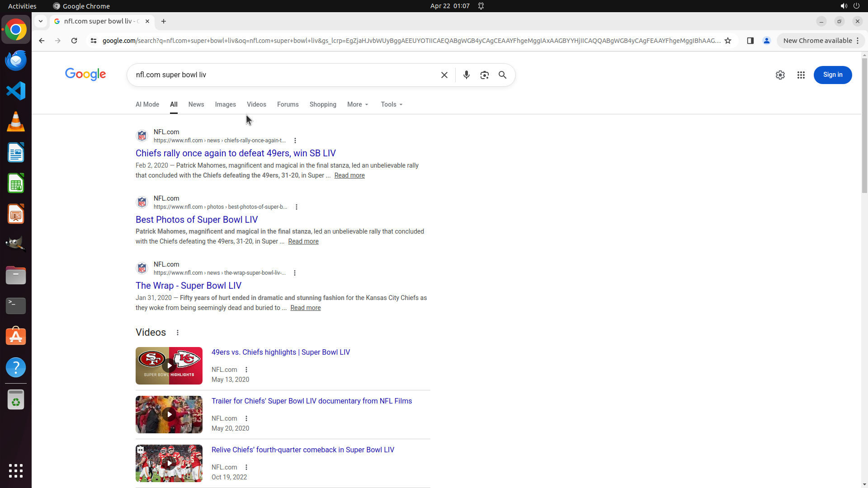Viewport: 868px width, 488px height.
Task: Open Visual Studio Code from dock
Action: coord(16,91)
